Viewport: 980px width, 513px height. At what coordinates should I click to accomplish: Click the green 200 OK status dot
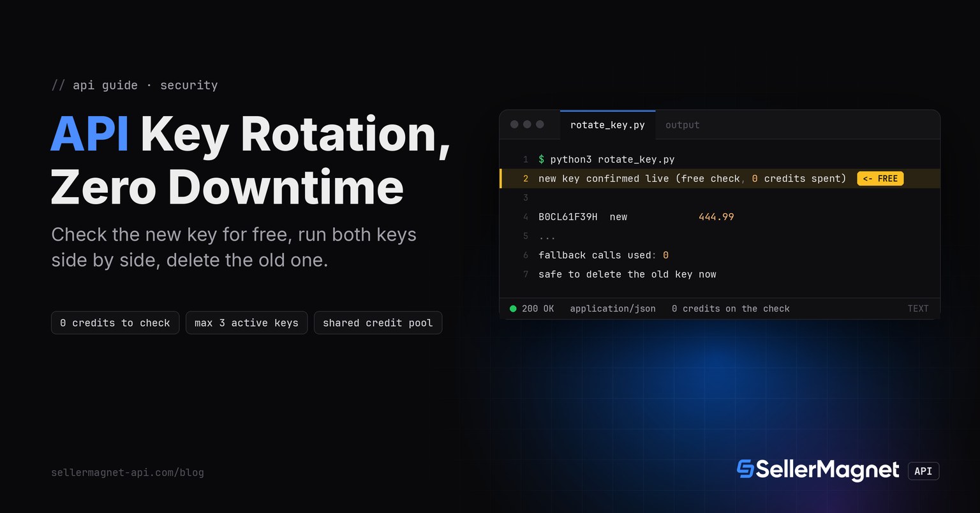(x=513, y=309)
